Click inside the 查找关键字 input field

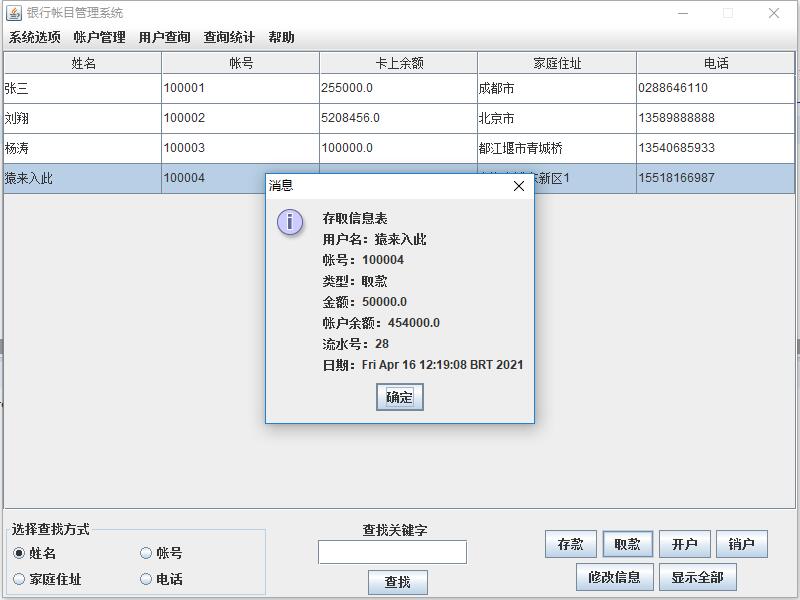click(392, 551)
